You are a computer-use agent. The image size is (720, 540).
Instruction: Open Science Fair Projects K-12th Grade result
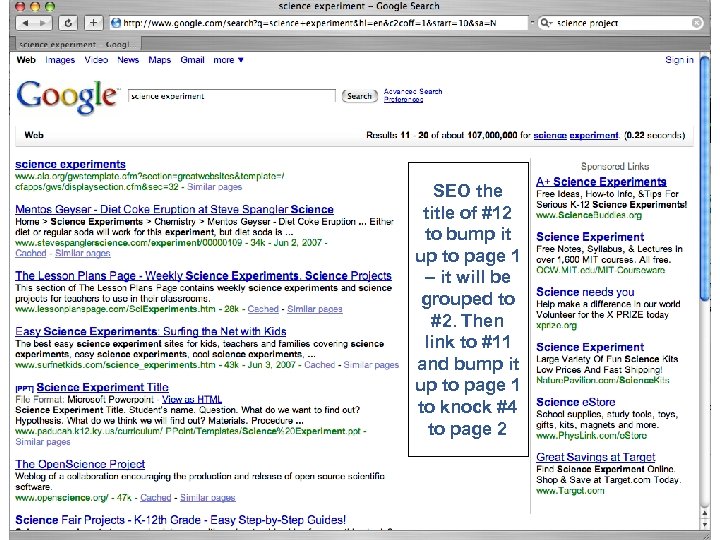(180, 520)
